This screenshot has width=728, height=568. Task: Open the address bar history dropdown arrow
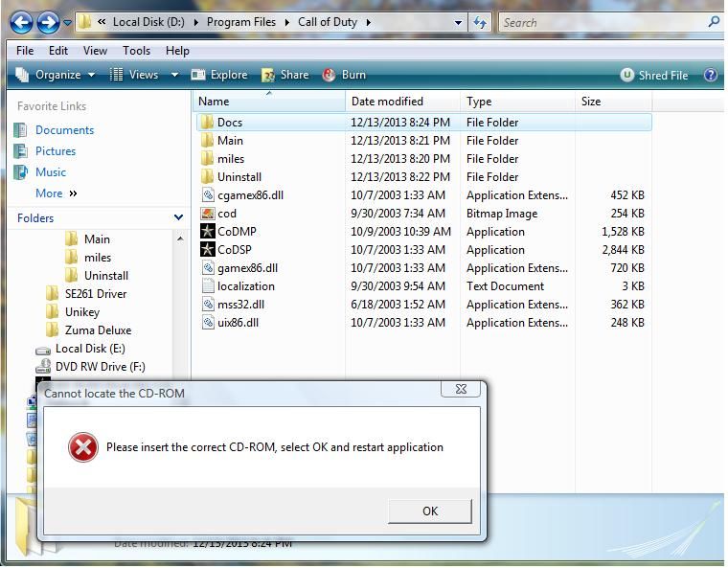click(x=458, y=22)
